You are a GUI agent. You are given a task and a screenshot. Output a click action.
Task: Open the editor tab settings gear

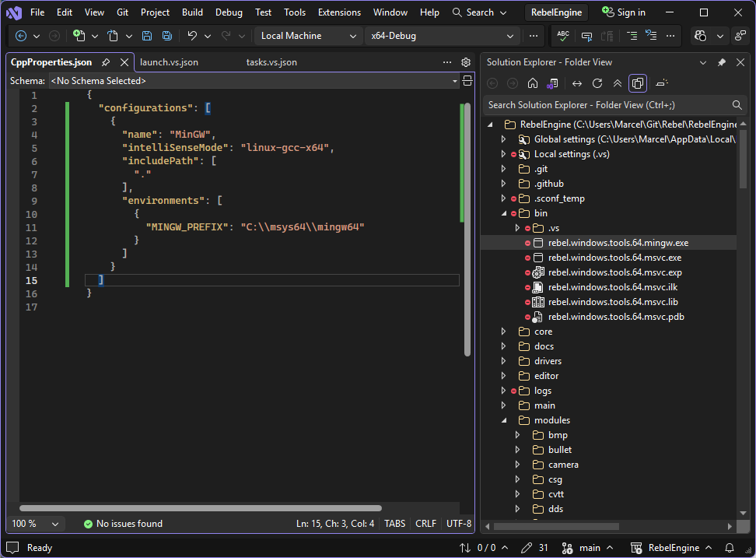466,62
